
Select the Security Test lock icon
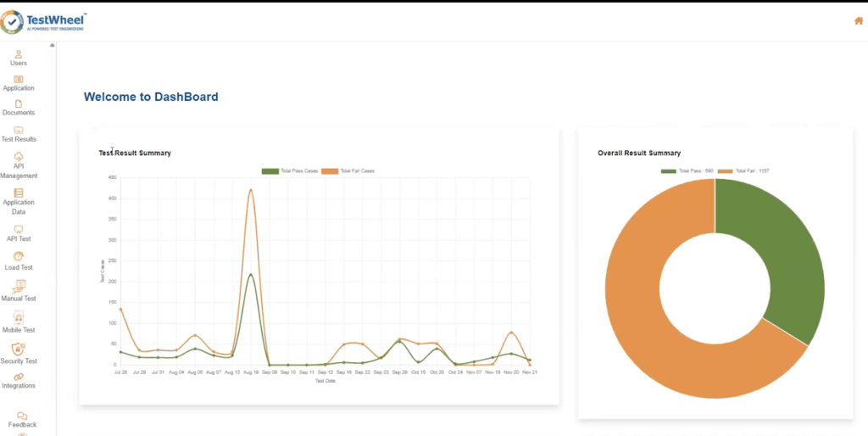click(x=19, y=349)
